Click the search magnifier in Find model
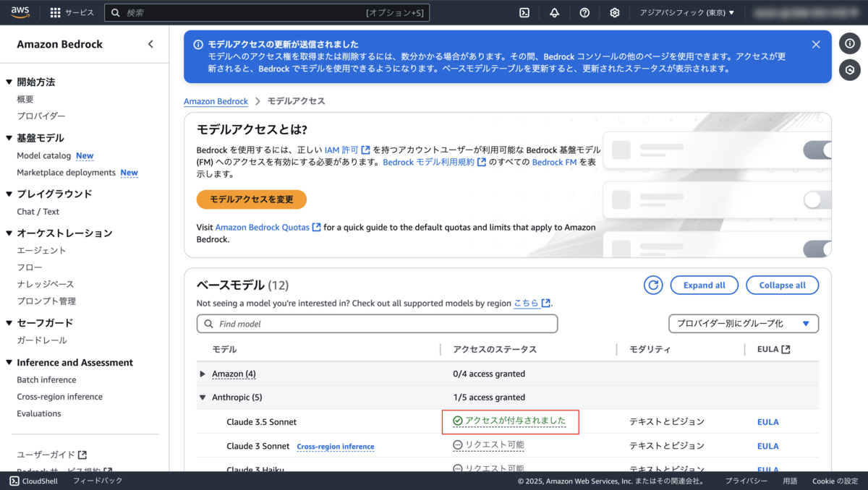The height and width of the screenshot is (490, 868). point(209,324)
